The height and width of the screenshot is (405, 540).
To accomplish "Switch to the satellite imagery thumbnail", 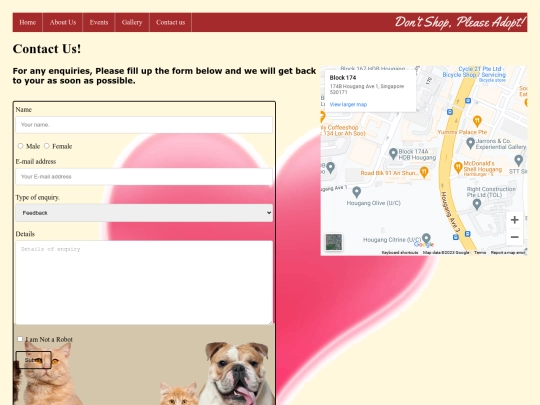I will pyautogui.click(x=334, y=242).
